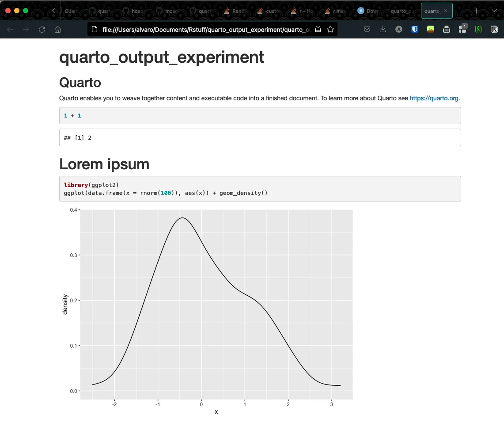Switch to the Stack Overflow r mar tab

[337, 11]
